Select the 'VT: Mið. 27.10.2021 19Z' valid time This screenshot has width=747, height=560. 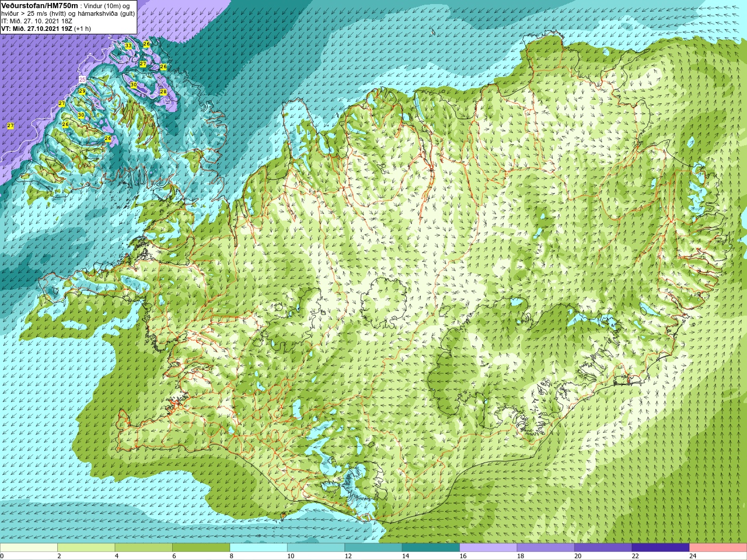click(x=37, y=29)
